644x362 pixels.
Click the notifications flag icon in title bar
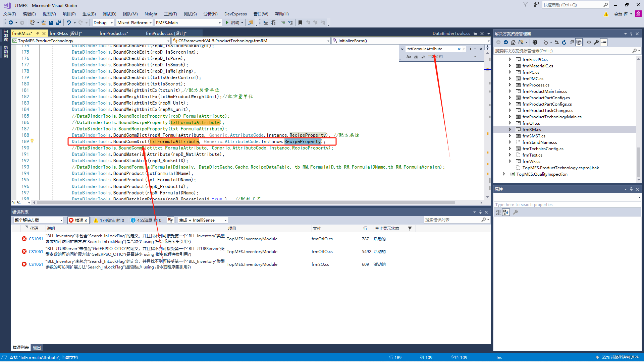tap(525, 5)
